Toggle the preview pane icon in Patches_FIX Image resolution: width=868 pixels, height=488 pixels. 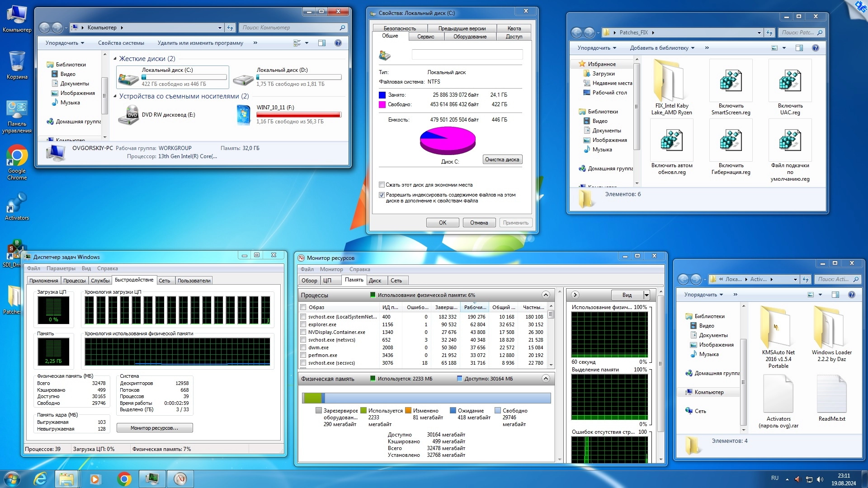(x=799, y=48)
